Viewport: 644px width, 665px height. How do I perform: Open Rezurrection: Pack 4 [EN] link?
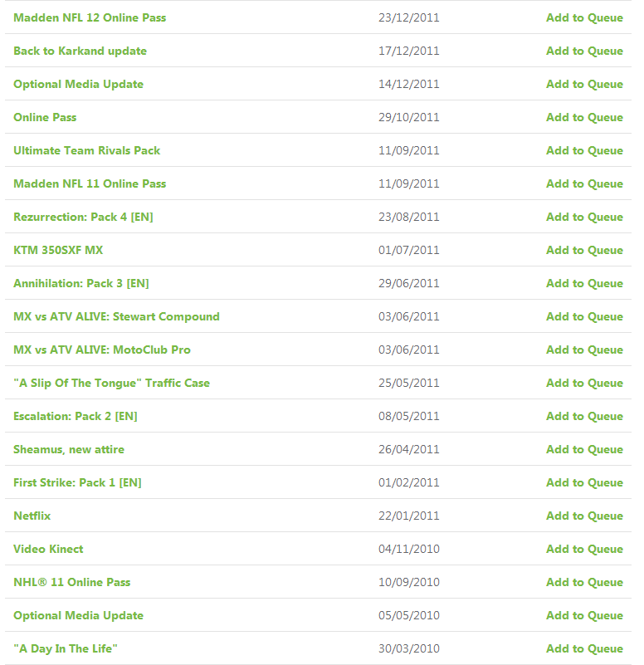point(83,218)
